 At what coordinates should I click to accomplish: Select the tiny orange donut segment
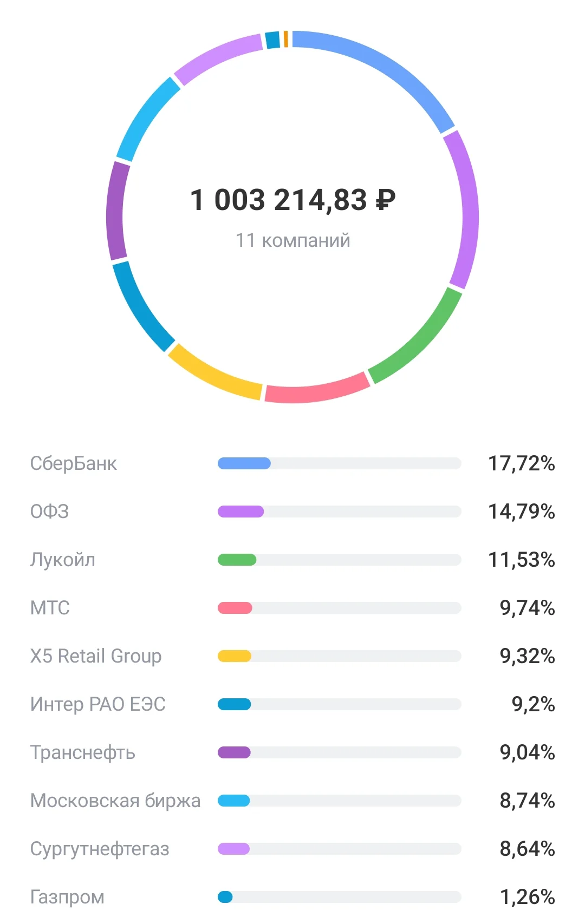point(286,39)
